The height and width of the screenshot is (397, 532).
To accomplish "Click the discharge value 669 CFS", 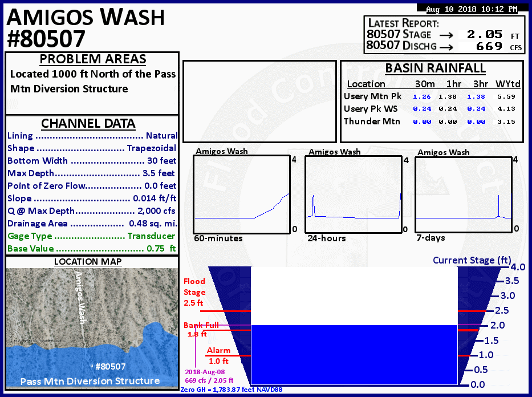I will tap(489, 47).
